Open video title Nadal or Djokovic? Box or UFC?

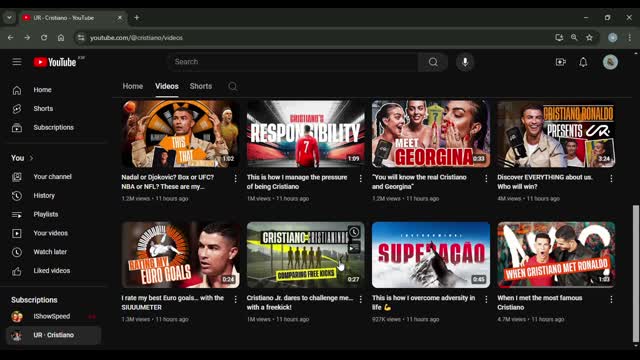[x=168, y=182]
